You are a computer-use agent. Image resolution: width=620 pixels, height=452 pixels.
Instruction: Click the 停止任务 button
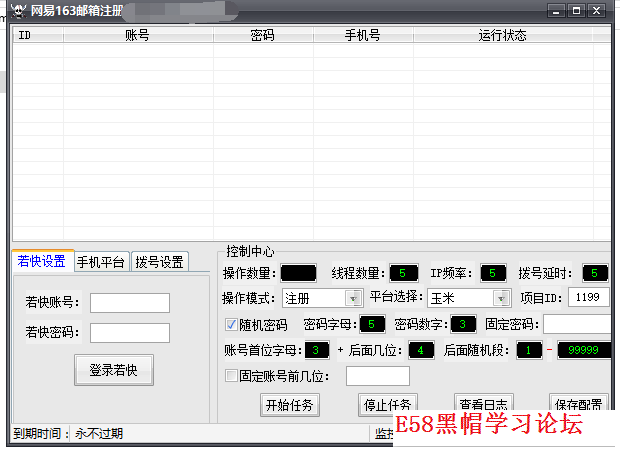click(388, 405)
